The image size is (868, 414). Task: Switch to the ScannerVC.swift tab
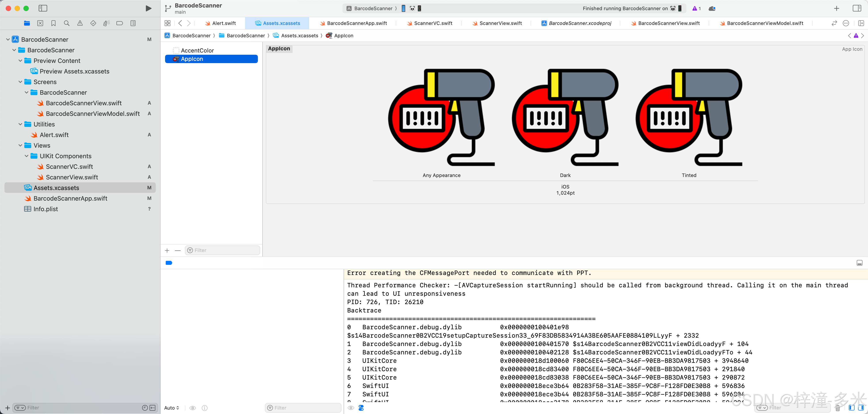tap(433, 23)
